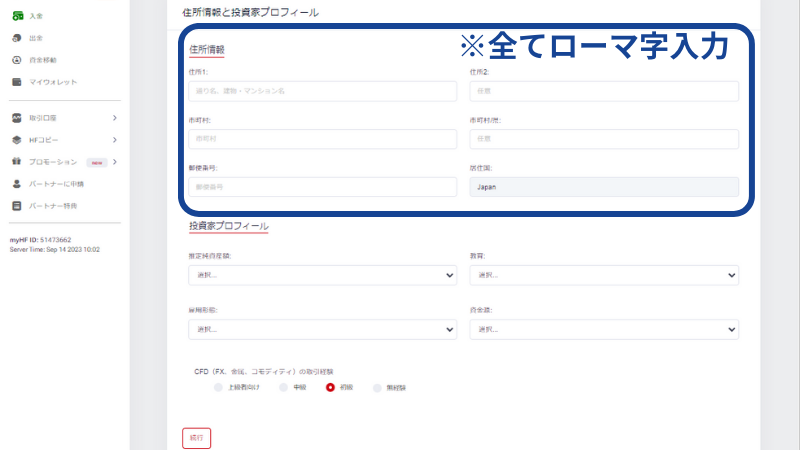Click the パートナーに申請 person icon

tap(17, 184)
